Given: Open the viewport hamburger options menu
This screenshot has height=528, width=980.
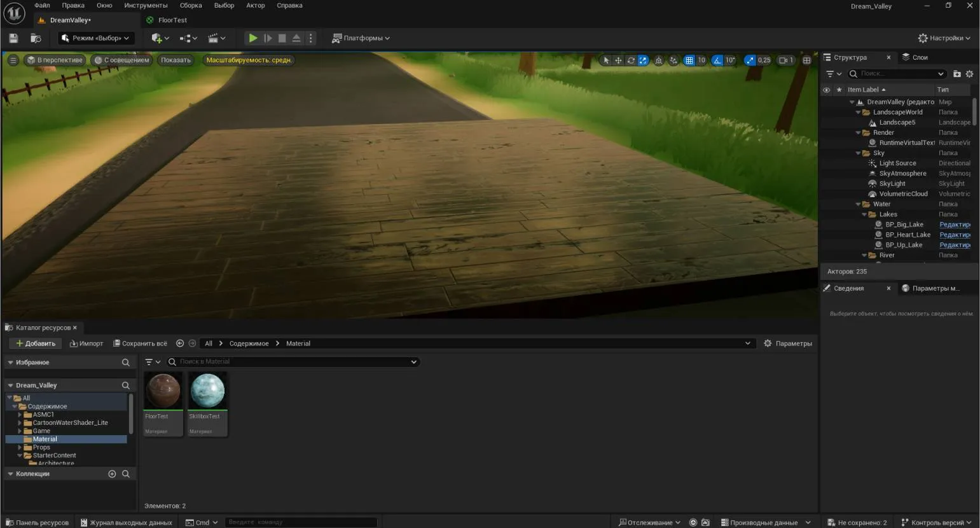Looking at the screenshot, I should 13,60.
